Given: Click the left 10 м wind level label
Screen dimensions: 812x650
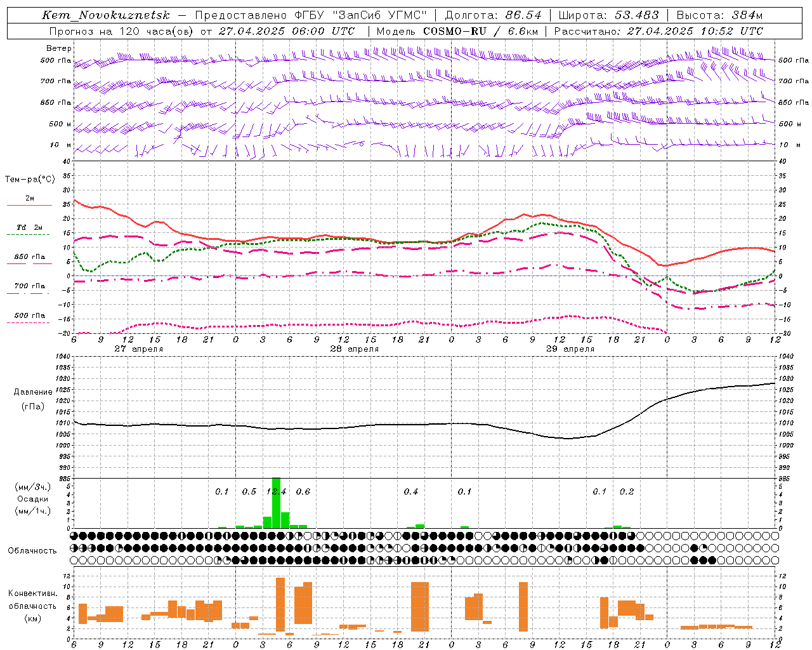Looking at the screenshot, I should [61, 145].
